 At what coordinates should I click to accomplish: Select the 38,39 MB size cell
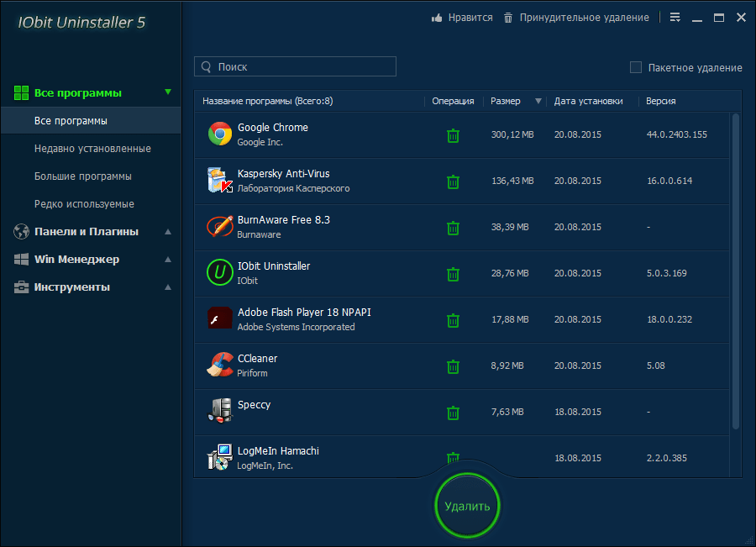[x=510, y=227]
